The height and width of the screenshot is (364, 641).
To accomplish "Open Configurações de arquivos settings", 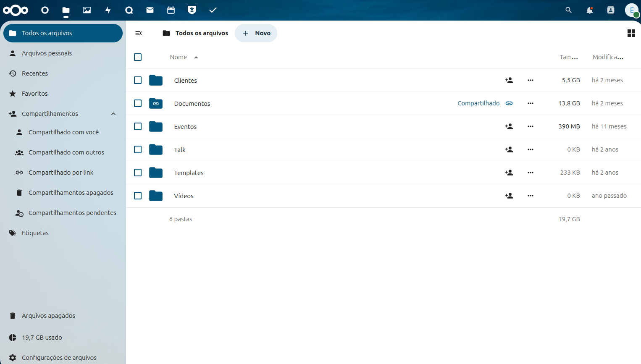I will 59,358.
